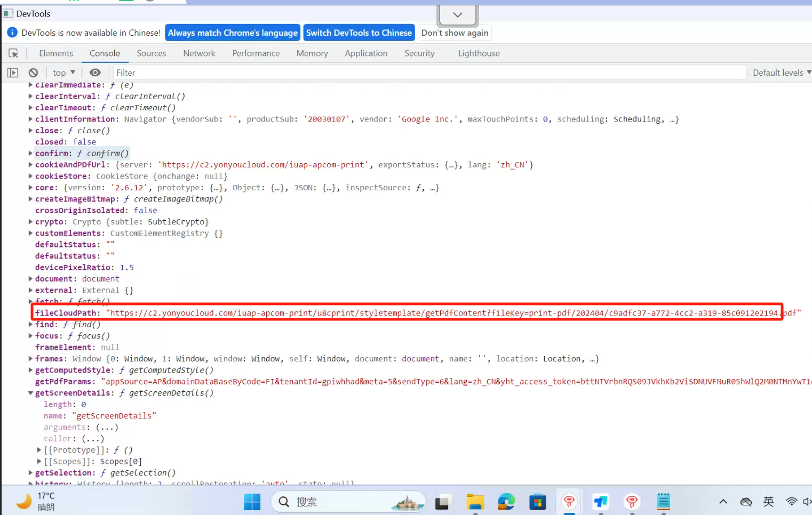Expand the getComputedStyle entry
Image resolution: width=812 pixels, height=515 pixels.
[x=30, y=371]
